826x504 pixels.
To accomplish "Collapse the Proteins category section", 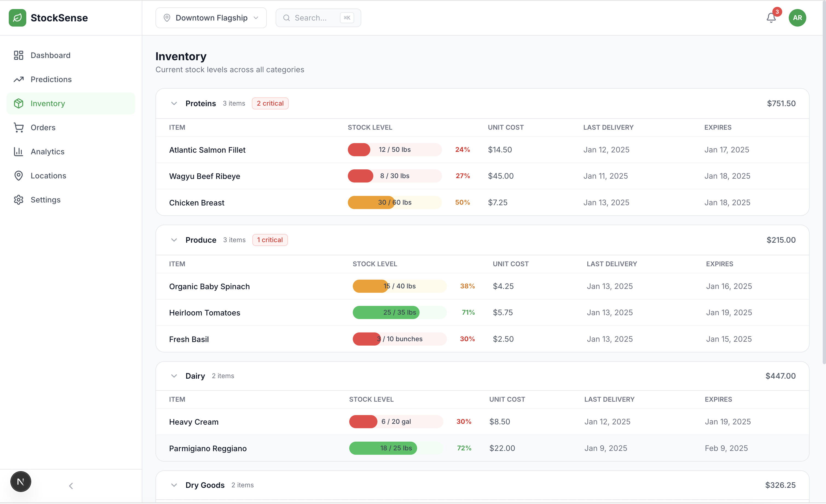I will point(174,103).
